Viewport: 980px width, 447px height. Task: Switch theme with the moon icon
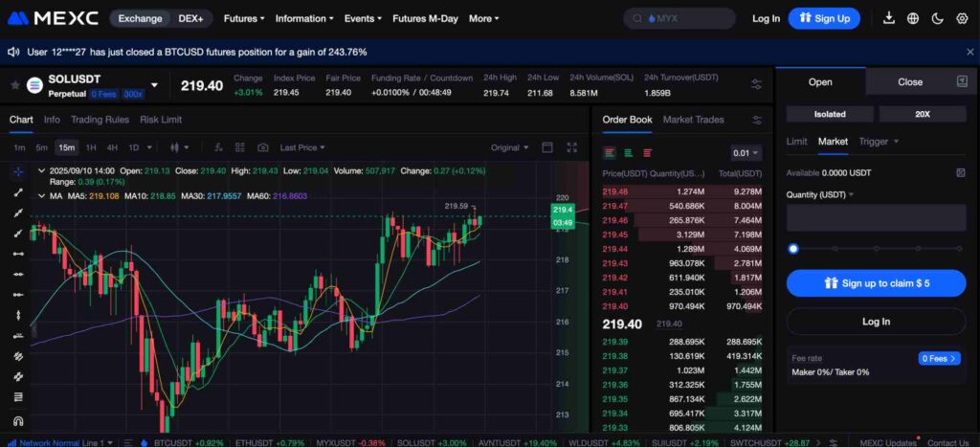pyautogui.click(x=938, y=18)
